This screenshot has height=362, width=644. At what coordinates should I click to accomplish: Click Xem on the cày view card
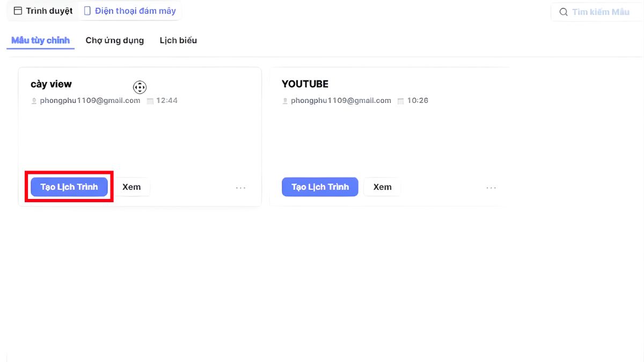132,187
